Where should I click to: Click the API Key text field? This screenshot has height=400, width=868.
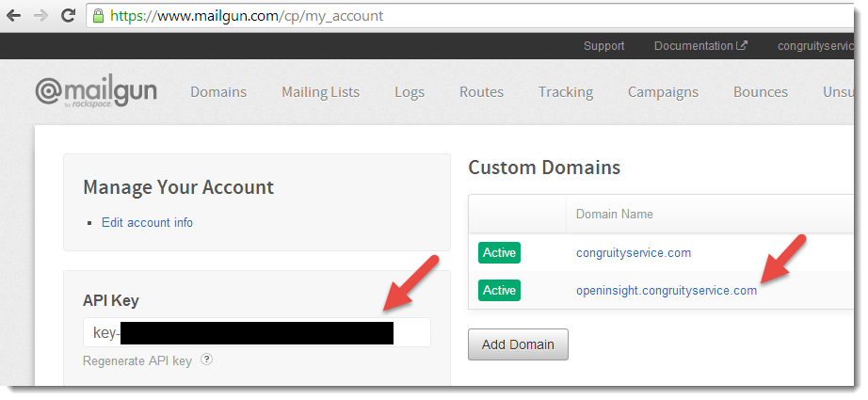tap(257, 332)
